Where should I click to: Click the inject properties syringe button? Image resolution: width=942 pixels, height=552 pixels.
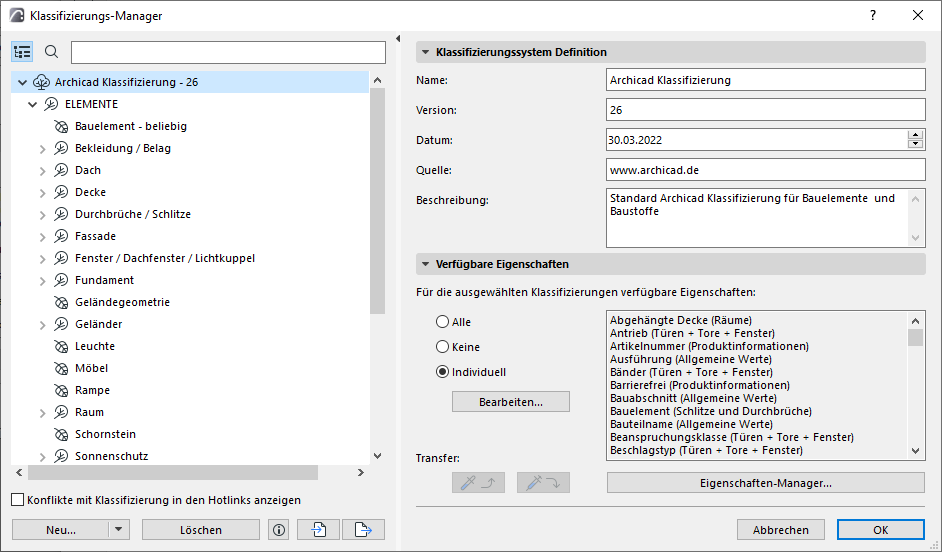[x=543, y=482]
